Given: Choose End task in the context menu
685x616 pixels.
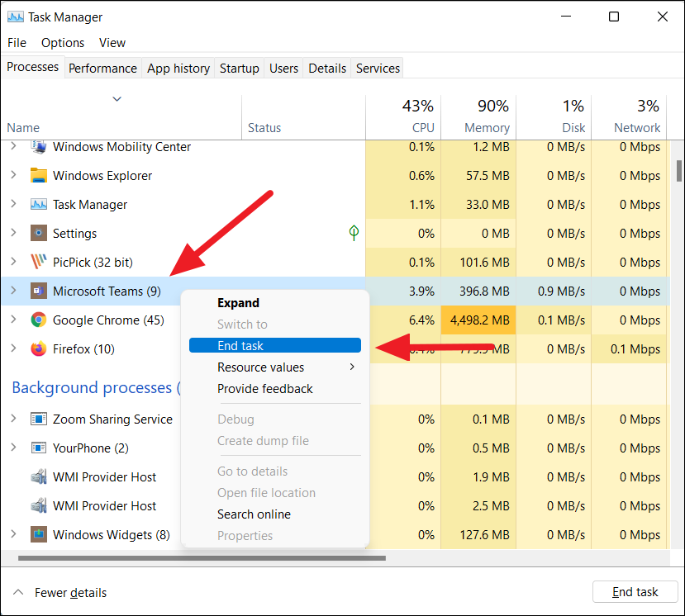Looking at the screenshot, I should tap(275, 345).
